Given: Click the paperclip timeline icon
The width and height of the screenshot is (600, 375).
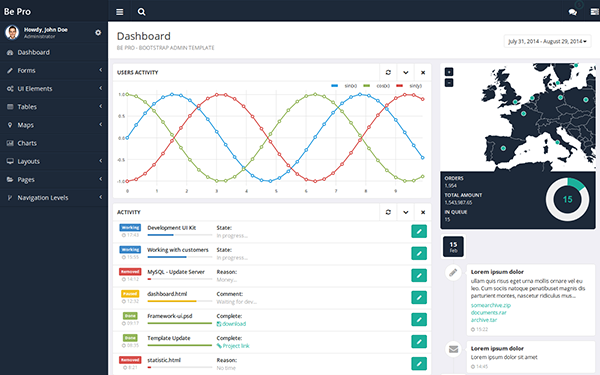Looking at the screenshot, I should (x=453, y=273).
